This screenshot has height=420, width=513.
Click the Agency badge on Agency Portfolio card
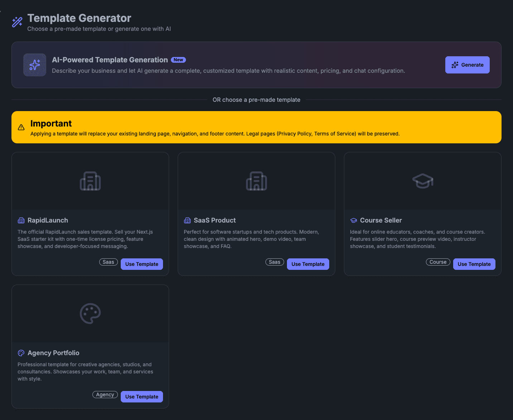(105, 395)
